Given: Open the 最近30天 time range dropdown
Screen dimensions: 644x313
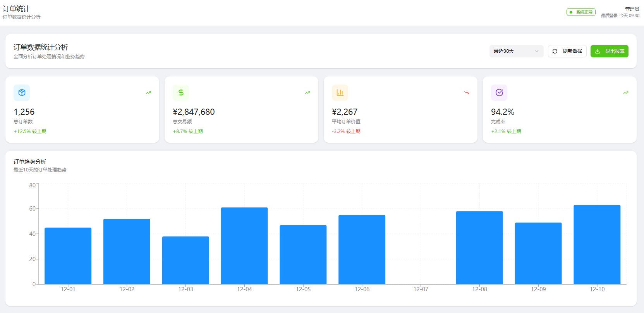Looking at the screenshot, I should pyautogui.click(x=516, y=51).
